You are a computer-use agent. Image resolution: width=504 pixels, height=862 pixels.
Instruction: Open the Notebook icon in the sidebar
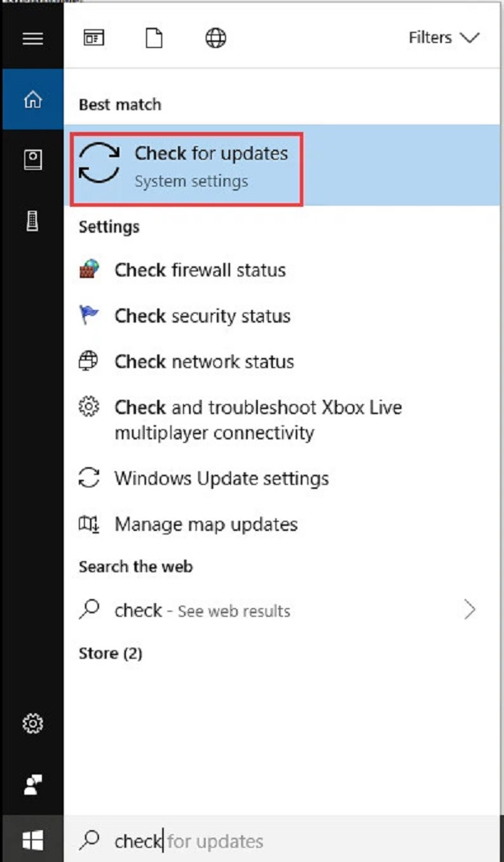pos(32,160)
